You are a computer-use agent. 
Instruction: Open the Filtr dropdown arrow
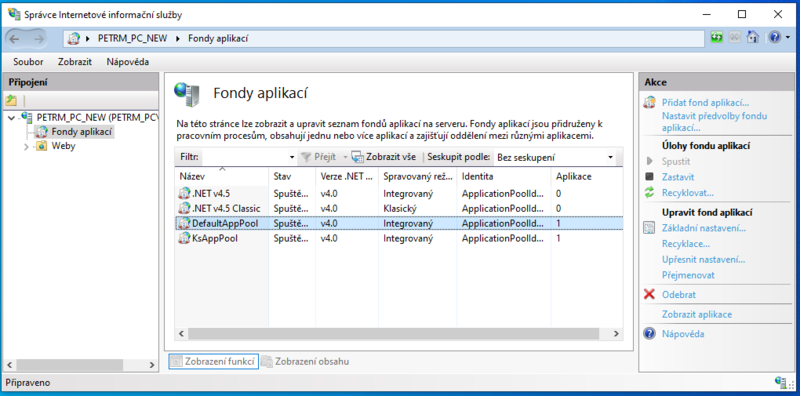(292, 157)
